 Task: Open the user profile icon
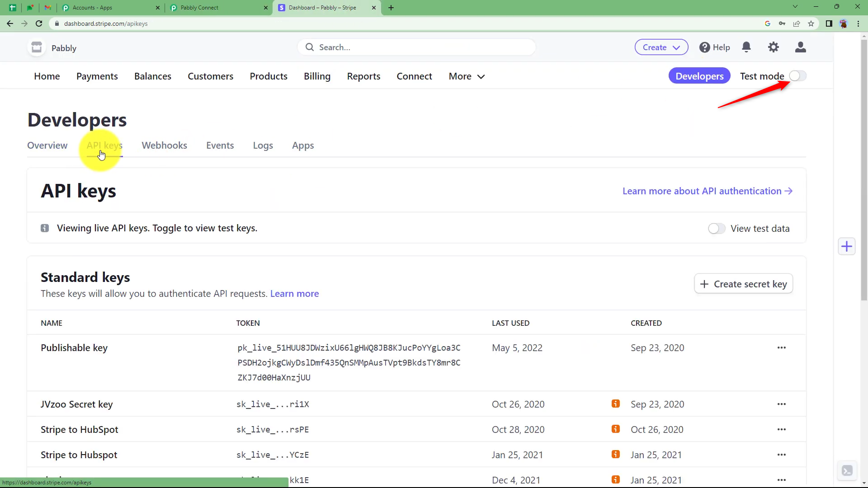pos(800,47)
